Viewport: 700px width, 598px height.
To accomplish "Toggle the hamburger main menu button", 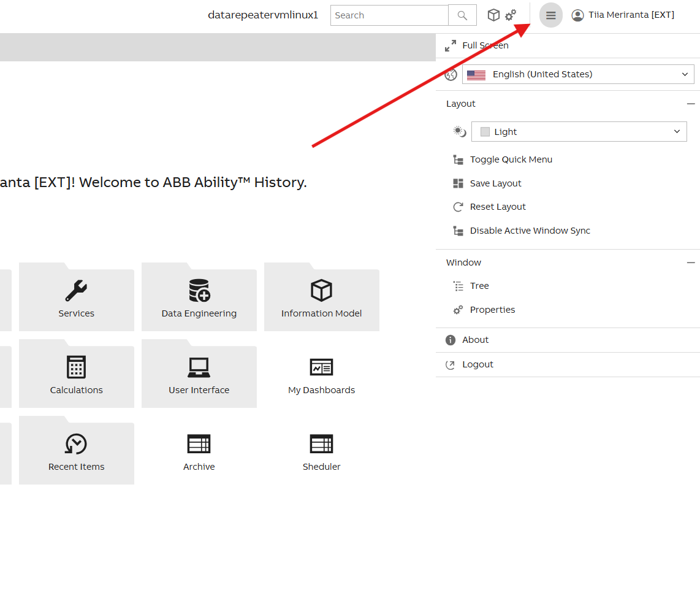I will (x=551, y=15).
